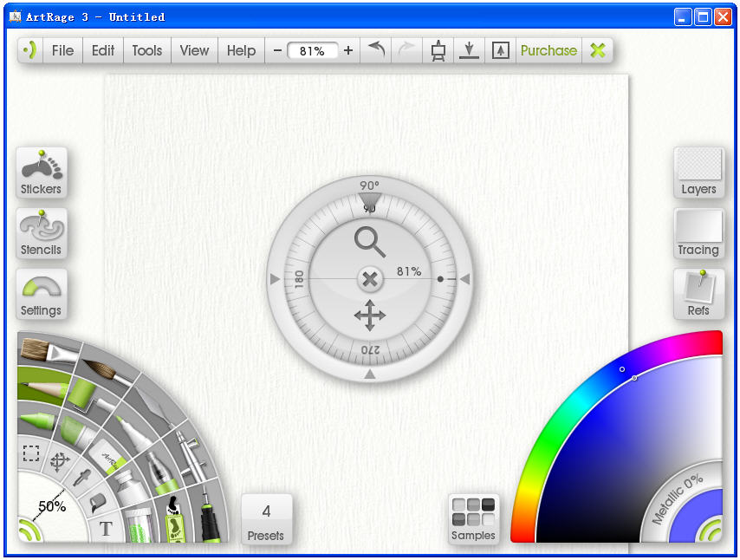Collapse the color picker via the green corner arcs
Viewport: 740px width, 560px height.
tap(711, 531)
